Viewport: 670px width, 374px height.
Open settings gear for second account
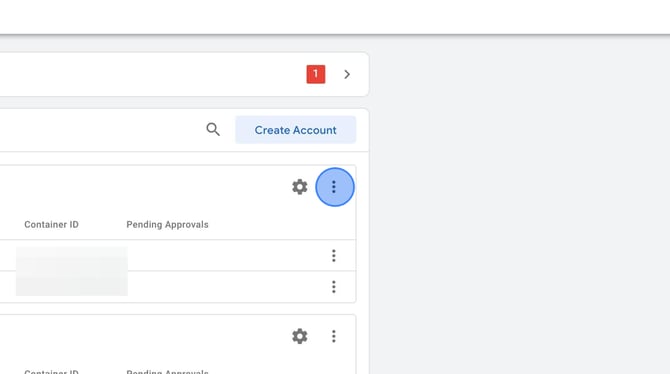[300, 336]
